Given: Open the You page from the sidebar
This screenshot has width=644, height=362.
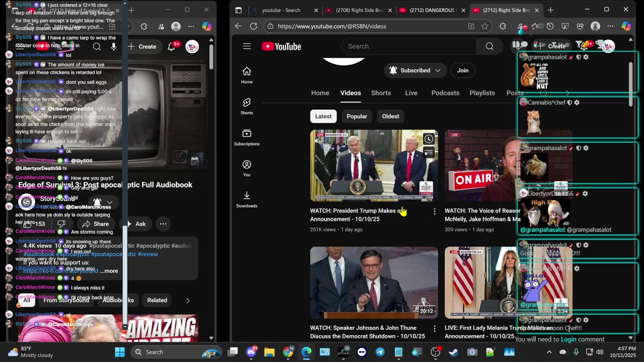Looking at the screenshot, I should [x=247, y=168].
